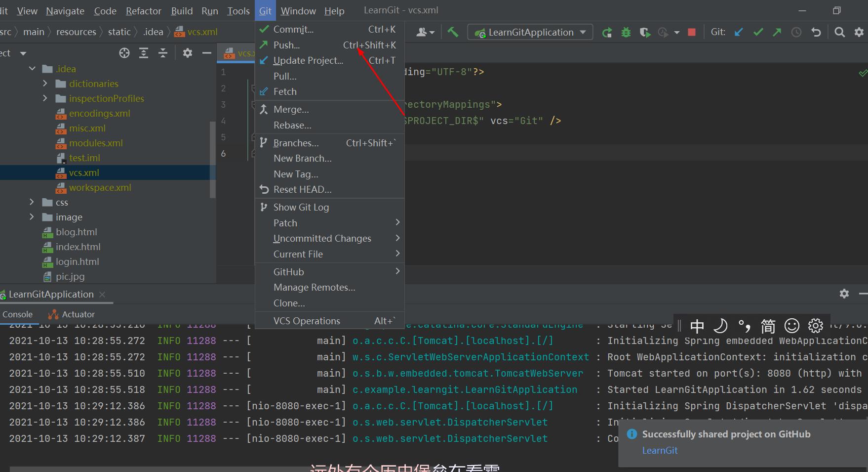
Task: Click the Rerun LearnGitApplication icon
Action: tap(607, 33)
